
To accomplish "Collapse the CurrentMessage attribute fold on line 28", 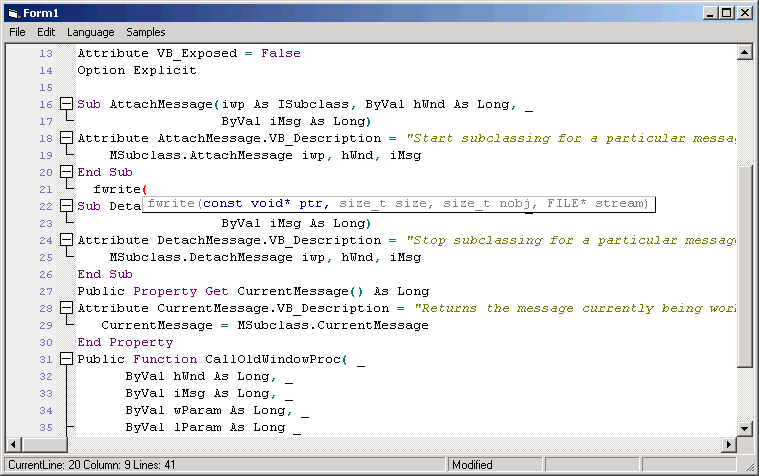I will click(66, 308).
